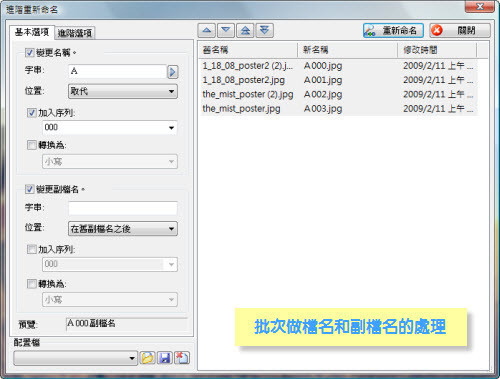This screenshot has height=379, width=500.
Task: Save profile with the floppy disk icon
Action: (165, 358)
